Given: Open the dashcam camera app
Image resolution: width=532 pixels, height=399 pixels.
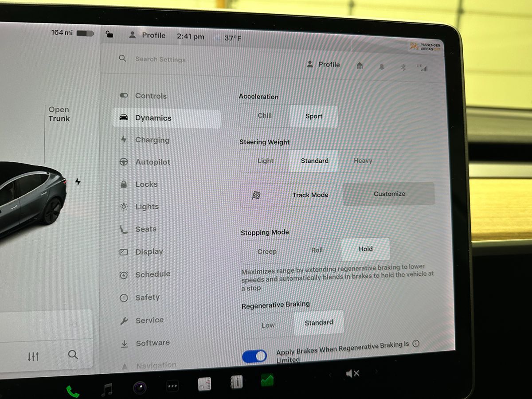Looking at the screenshot, I should point(140,388).
